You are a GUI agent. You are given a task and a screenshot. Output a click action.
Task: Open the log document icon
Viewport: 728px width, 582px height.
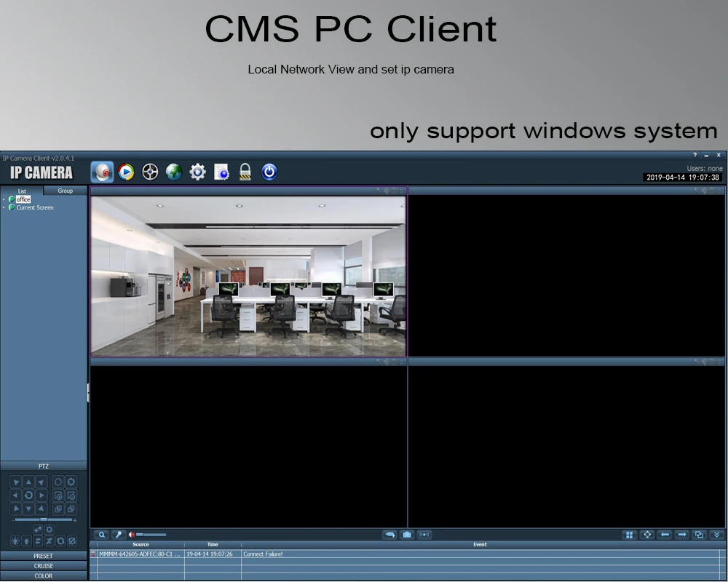(221, 172)
